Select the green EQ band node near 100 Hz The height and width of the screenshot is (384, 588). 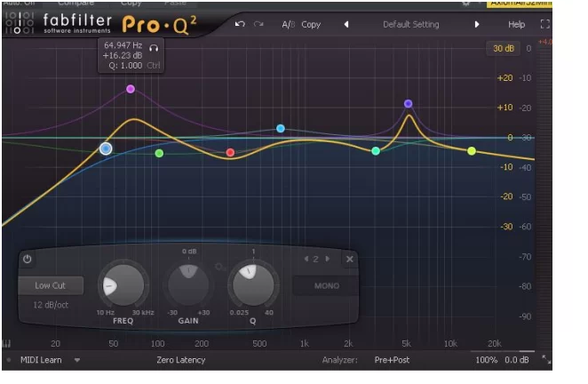point(159,153)
